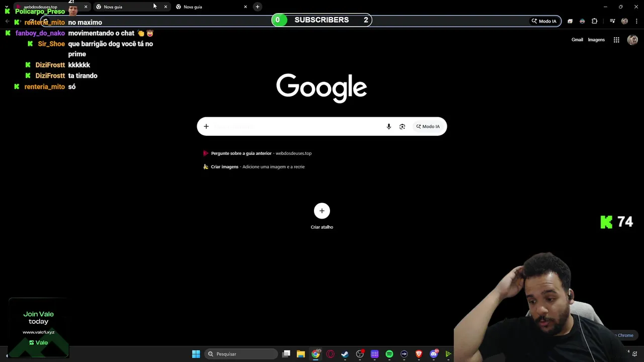Open Steam from the taskbar

pyautogui.click(x=345, y=354)
